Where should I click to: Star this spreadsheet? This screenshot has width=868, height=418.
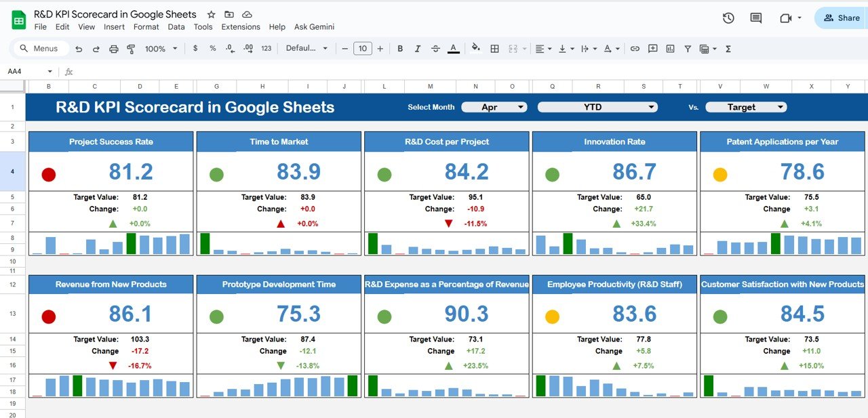[x=211, y=14]
